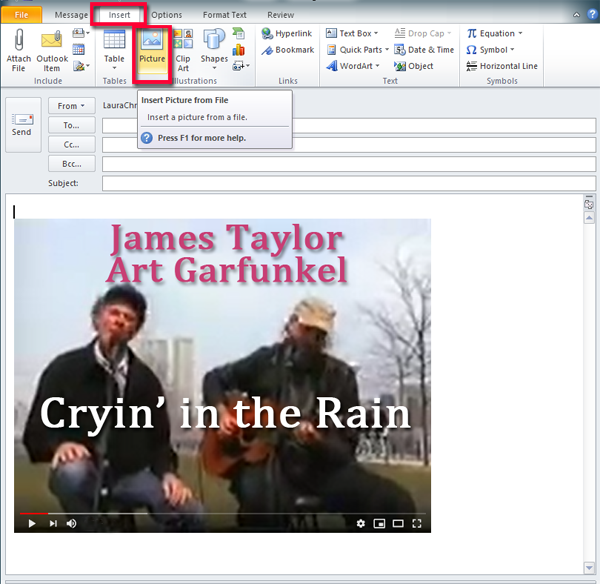
Task: Switch to the Review tab
Action: (x=280, y=15)
